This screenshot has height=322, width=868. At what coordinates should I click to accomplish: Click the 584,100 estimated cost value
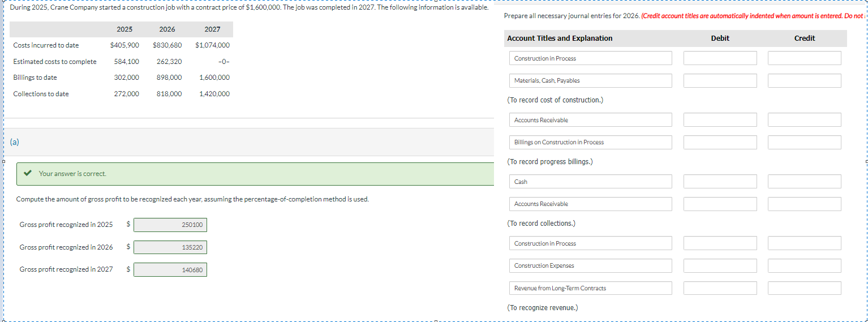coord(127,62)
